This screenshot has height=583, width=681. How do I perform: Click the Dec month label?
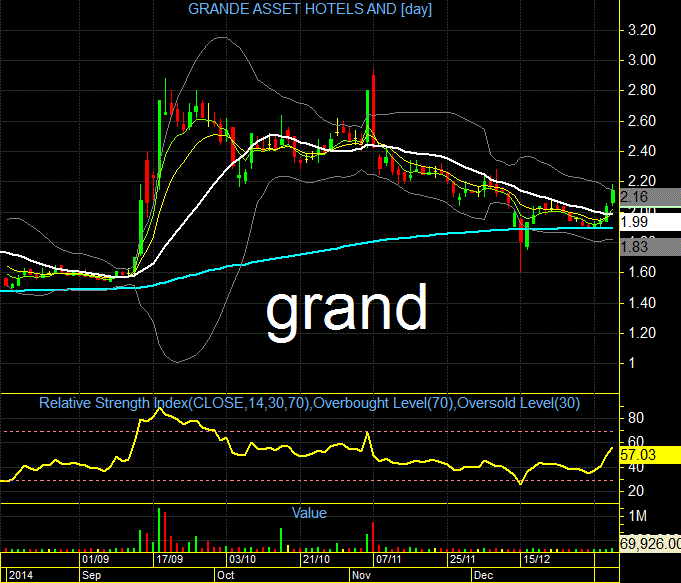483,575
